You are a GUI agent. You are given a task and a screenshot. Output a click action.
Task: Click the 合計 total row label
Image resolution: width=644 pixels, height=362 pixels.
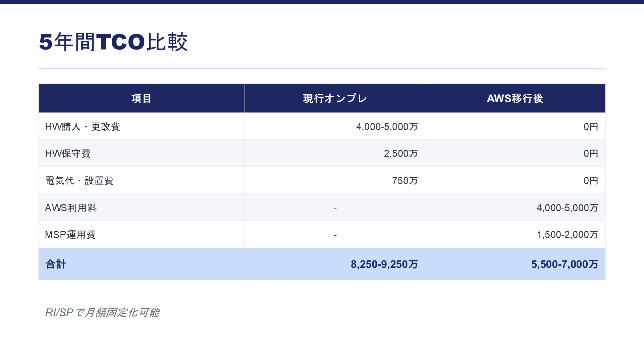(56, 264)
